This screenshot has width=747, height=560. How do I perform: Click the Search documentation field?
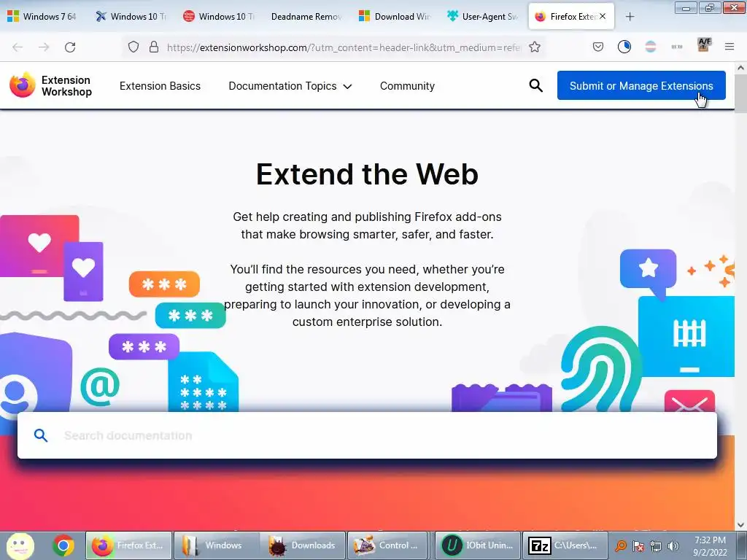point(368,435)
